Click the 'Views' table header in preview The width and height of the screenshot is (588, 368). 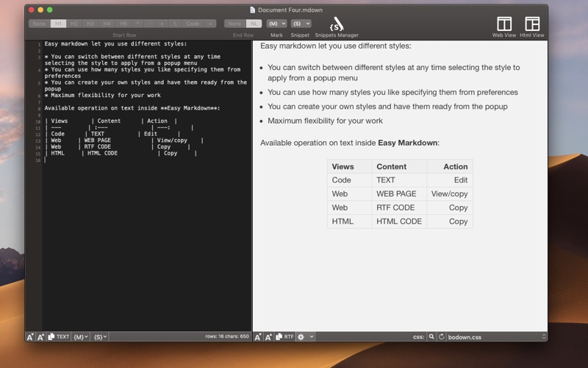coord(343,167)
